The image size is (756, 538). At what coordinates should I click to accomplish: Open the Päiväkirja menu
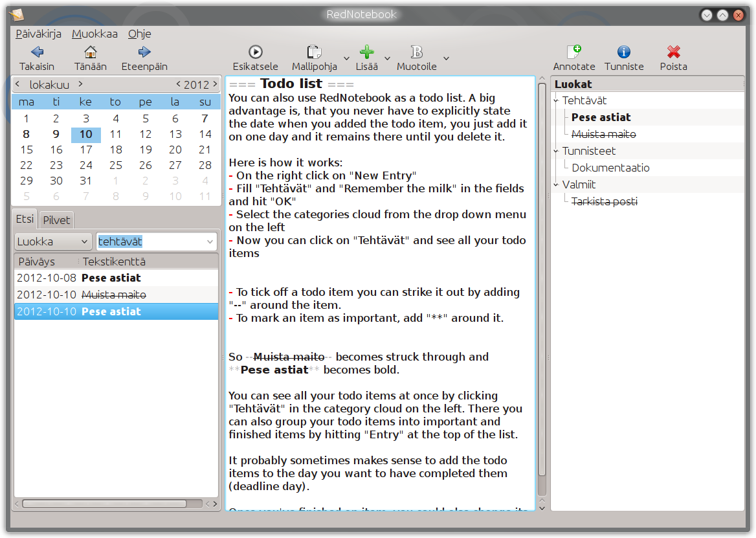(39, 34)
